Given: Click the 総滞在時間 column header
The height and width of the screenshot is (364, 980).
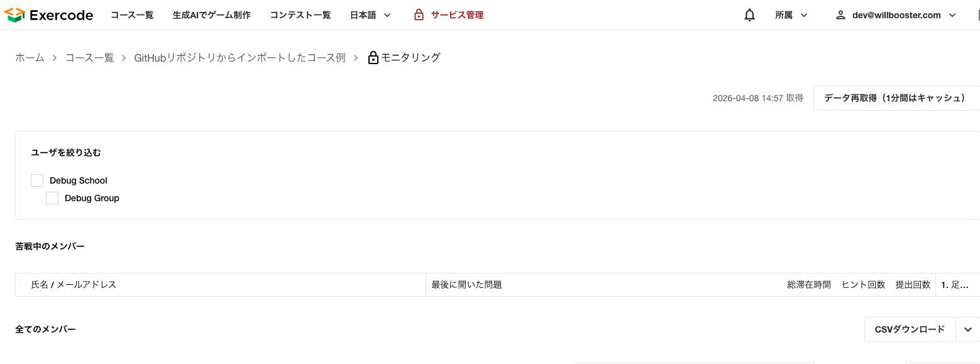Looking at the screenshot, I should [808, 285].
